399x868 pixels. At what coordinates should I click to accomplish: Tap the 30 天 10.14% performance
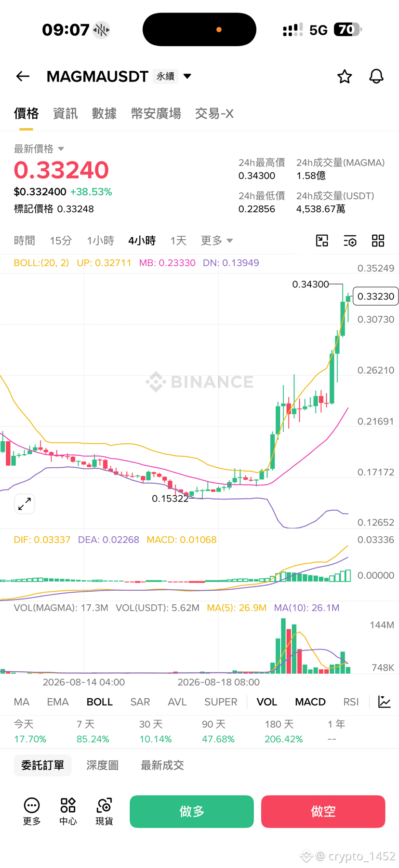155,732
